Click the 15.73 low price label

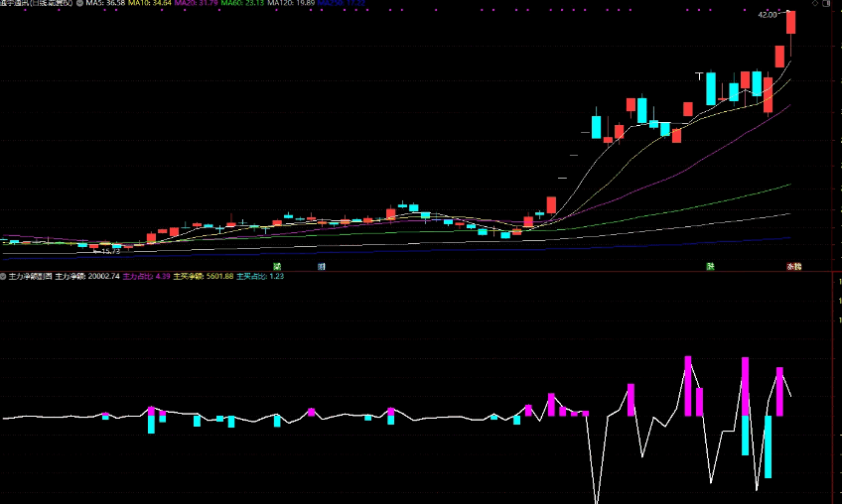click(x=110, y=251)
